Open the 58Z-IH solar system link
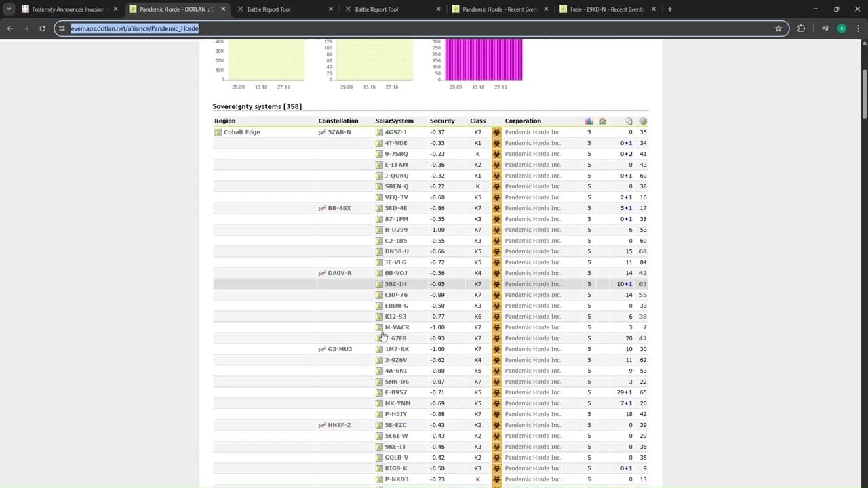868x488 pixels. click(x=396, y=284)
